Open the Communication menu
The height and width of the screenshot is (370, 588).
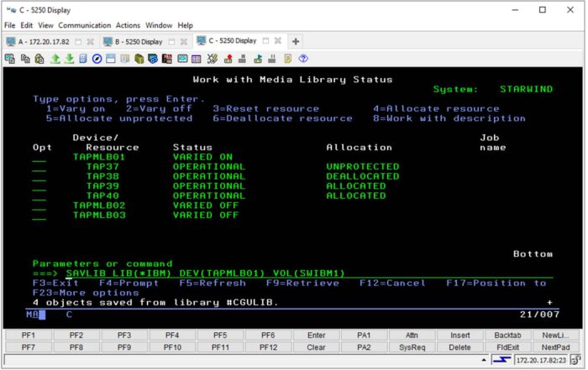pos(86,25)
